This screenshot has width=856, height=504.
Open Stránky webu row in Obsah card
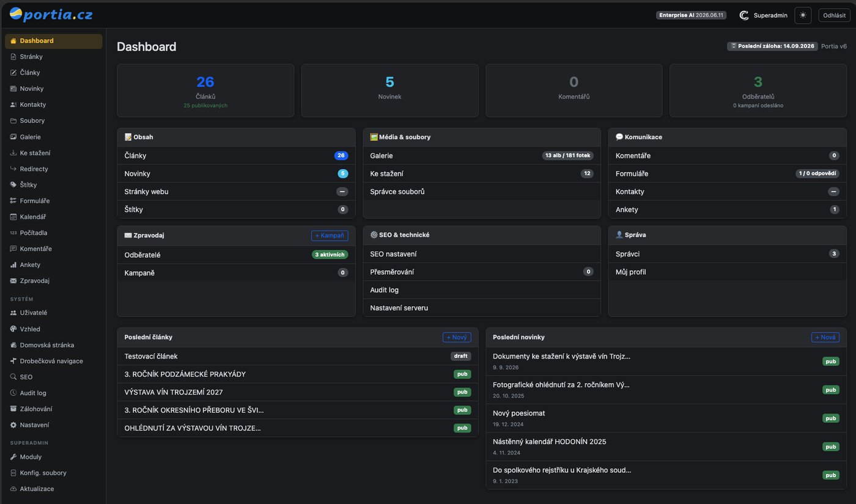click(x=236, y=191)
